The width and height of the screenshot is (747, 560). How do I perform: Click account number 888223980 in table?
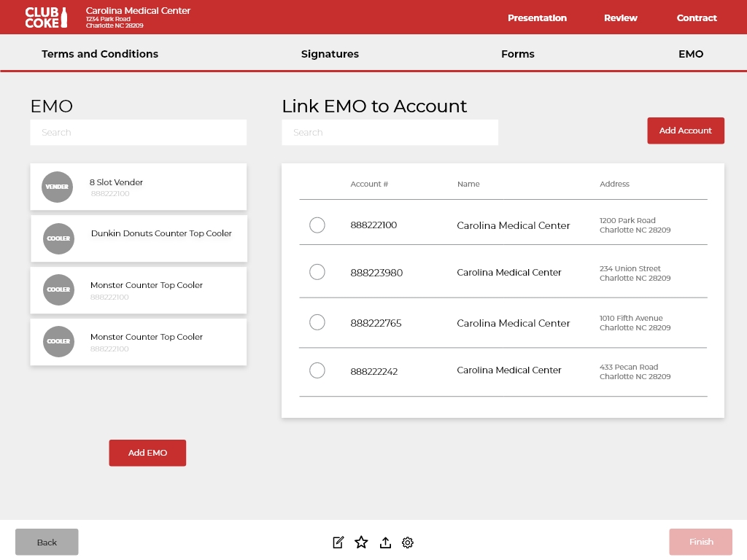tap(376, 273)
